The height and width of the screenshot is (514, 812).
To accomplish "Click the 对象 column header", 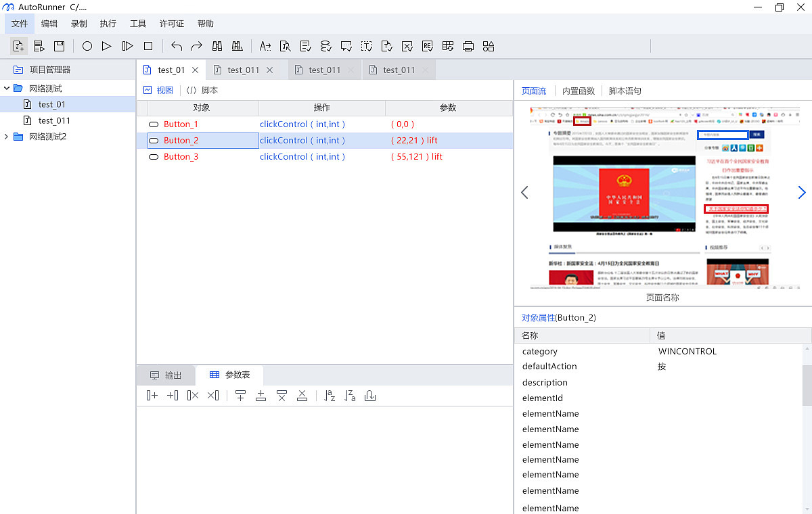I will click(x=202, y=108).
